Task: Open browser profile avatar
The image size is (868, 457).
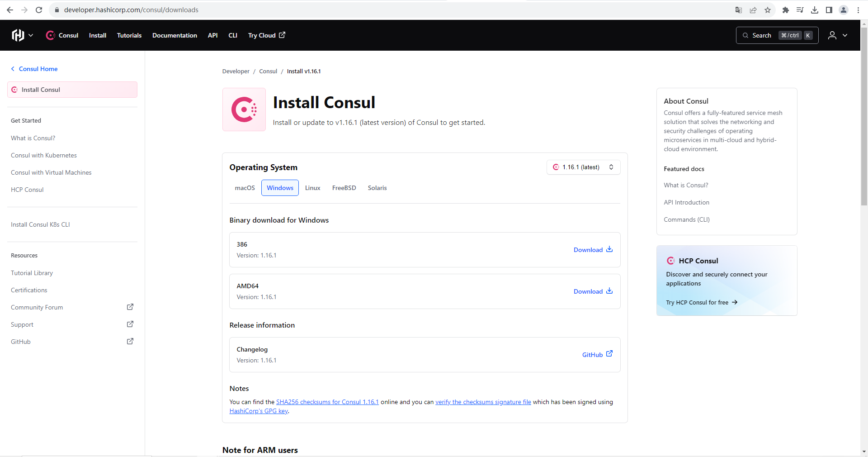Action: (844, 10)
